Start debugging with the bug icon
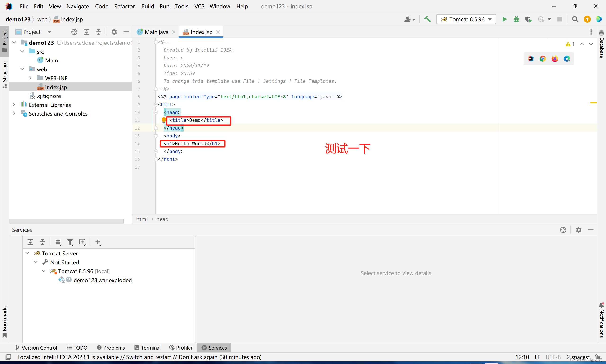The image size is (606, 364). point(516,19)
